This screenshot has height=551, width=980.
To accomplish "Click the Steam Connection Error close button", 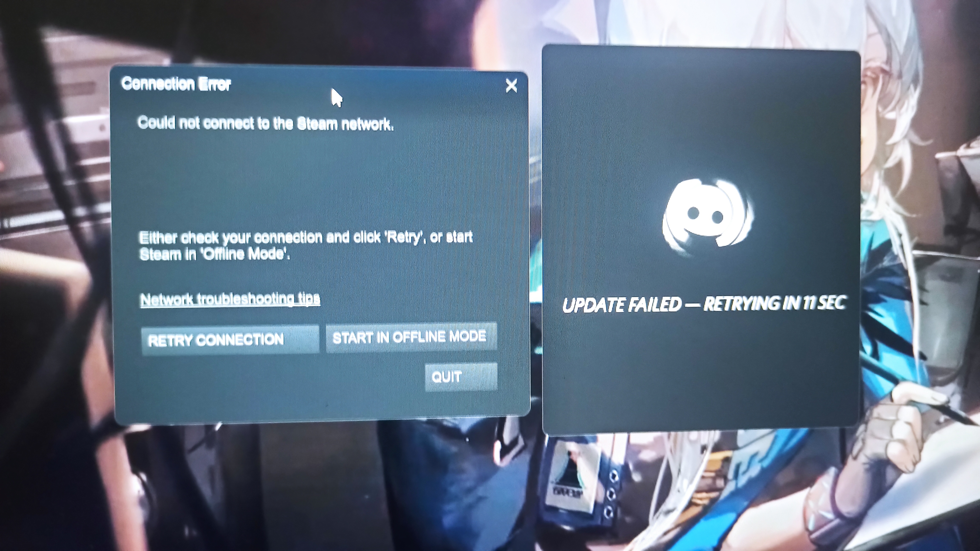I will click(512, 85).
